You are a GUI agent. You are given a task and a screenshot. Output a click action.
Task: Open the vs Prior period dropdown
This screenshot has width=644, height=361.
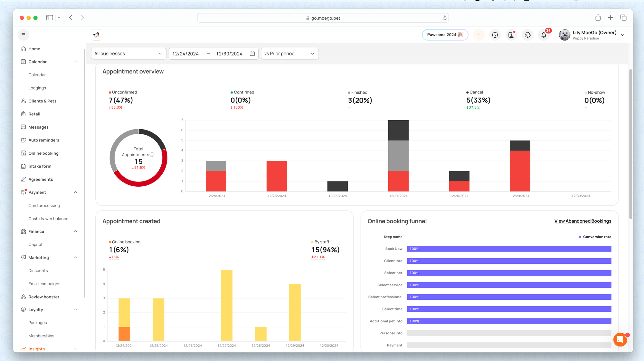point(289,54)
